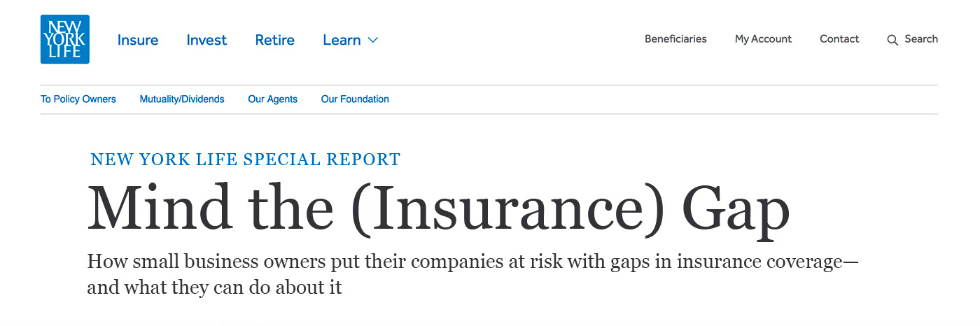Go to My Account
Viewport: 980px width, 326px height.
click(763, 39)
